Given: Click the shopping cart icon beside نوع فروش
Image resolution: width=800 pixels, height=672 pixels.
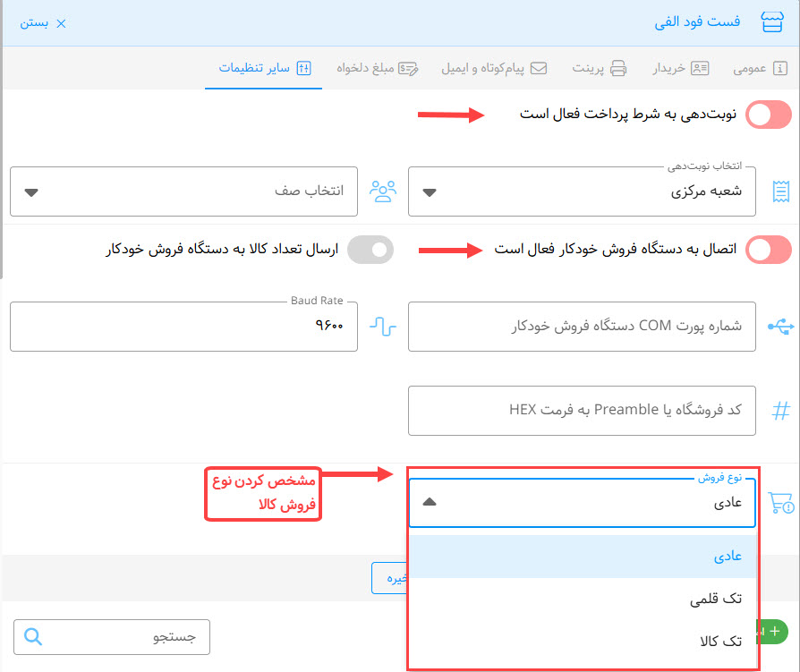Looking at the screenshot, I should coord(780,503).
